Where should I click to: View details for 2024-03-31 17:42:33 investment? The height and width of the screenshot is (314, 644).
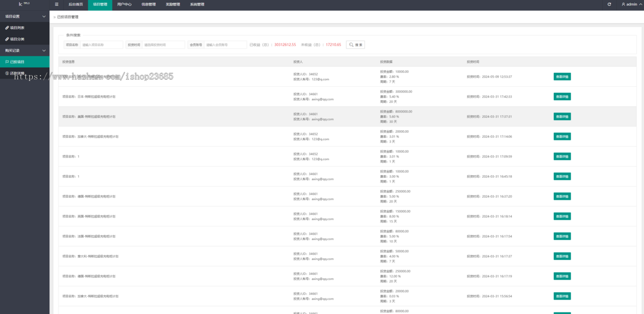click(x=562, y=96)
